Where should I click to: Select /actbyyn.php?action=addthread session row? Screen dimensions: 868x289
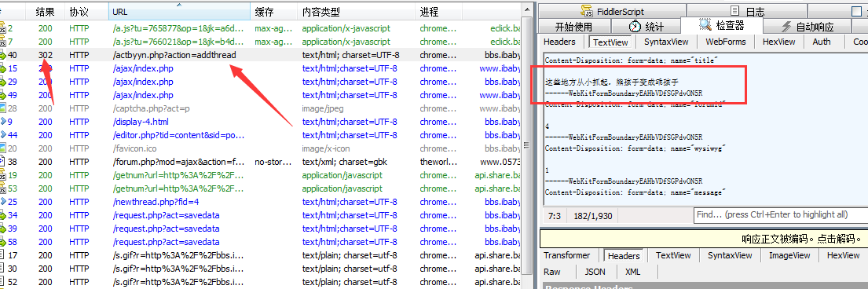[x=260, y=55]
